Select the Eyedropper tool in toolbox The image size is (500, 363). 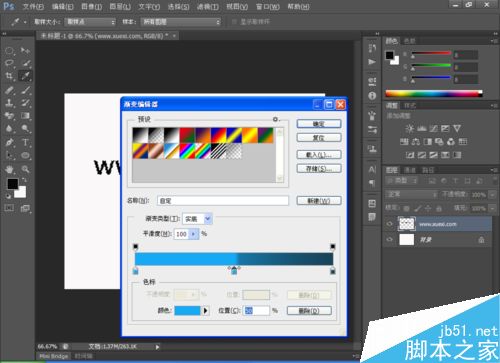[x=25, y=76]
